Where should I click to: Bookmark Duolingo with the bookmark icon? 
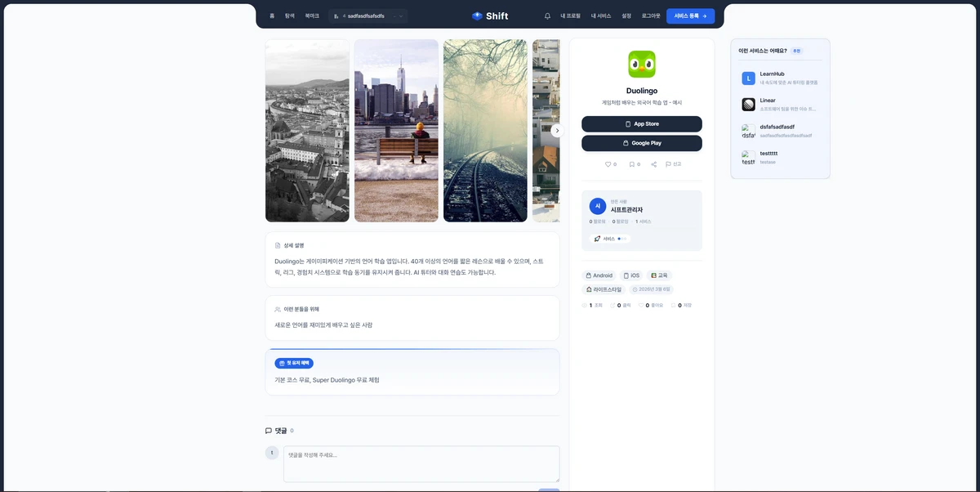(634, 164)
